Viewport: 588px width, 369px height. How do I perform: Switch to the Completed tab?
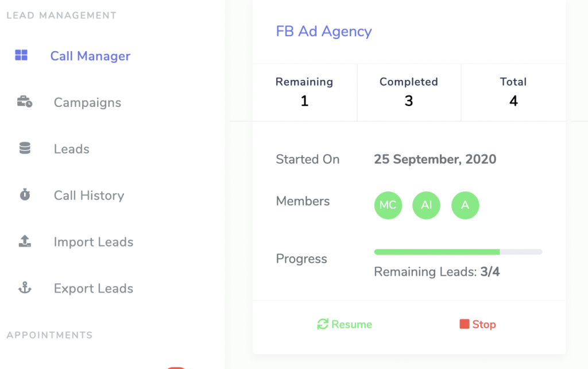409,92
